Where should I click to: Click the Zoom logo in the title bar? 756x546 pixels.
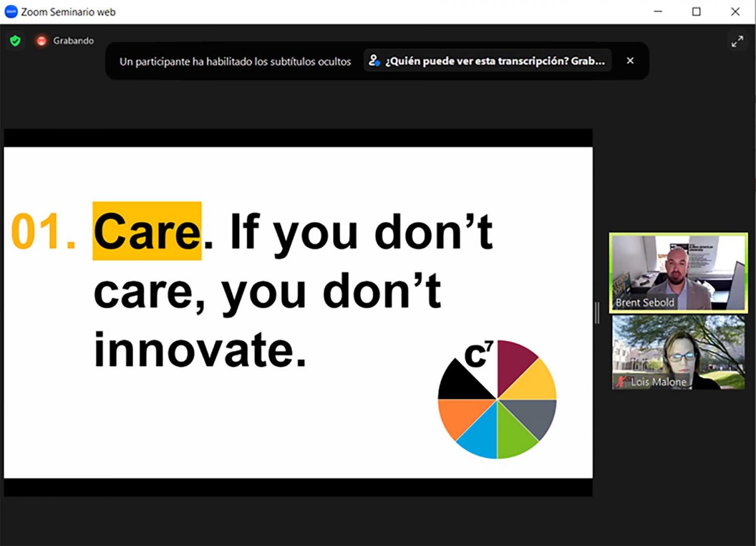click(11, 12)
